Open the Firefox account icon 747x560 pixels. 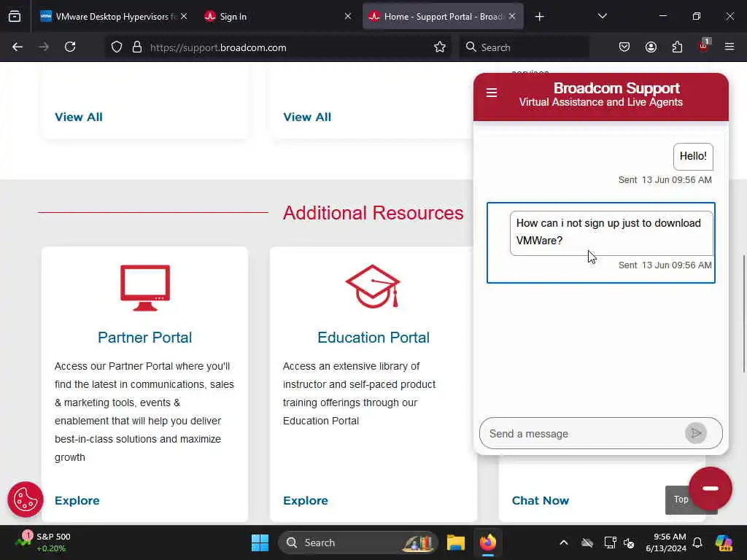click(651, 47)
